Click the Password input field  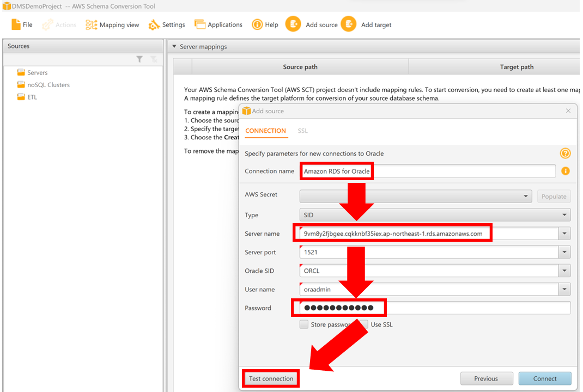(x=435, y=308)
